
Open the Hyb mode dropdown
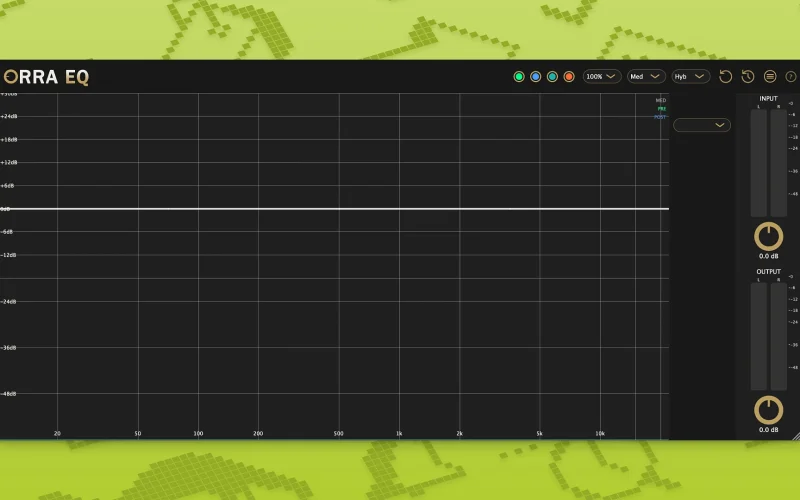tap(690, 77)
